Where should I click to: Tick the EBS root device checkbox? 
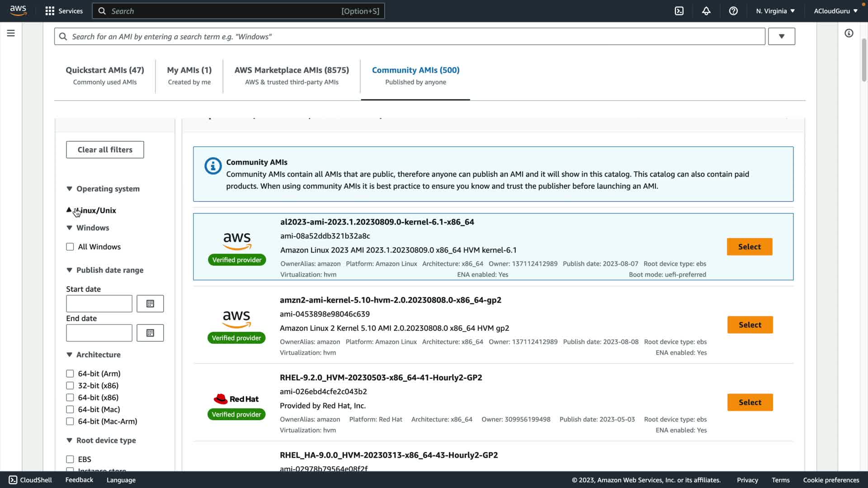[x=70, y=459]
